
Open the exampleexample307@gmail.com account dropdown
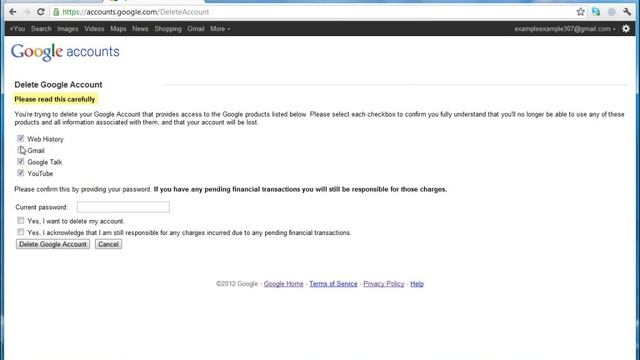(565, 29)
